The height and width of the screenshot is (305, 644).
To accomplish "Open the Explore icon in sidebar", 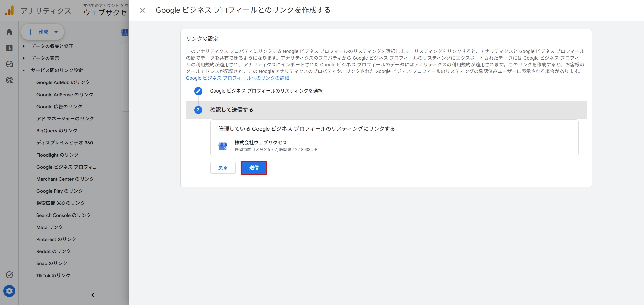I will (x=9, y=64).
